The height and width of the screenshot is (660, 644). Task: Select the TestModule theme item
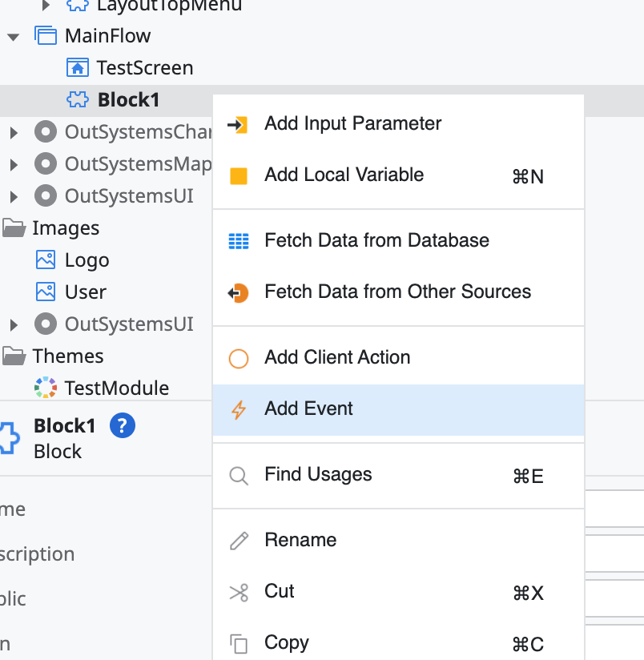(116, 388)
